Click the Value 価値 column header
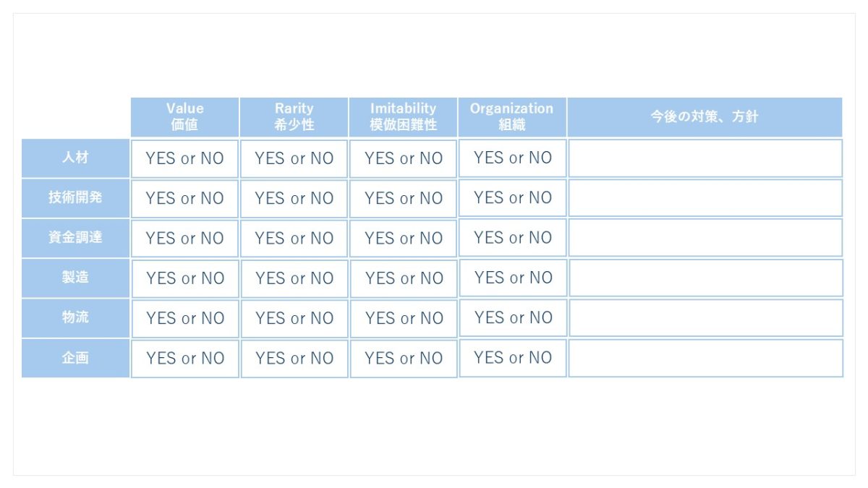 [x=185, y=116]
